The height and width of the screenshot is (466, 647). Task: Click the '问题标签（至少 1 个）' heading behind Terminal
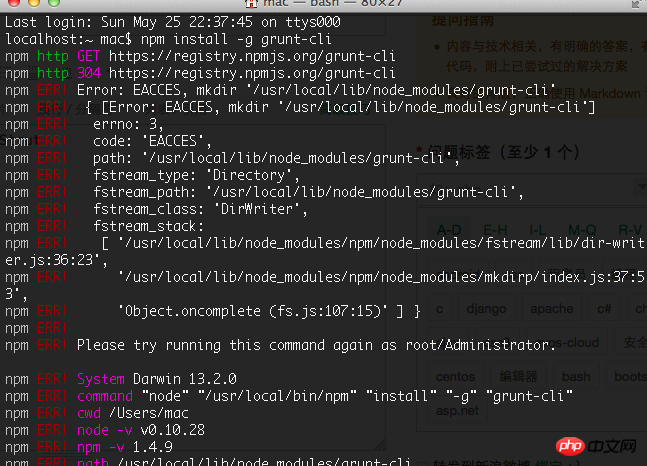click(x=503, y=152)
